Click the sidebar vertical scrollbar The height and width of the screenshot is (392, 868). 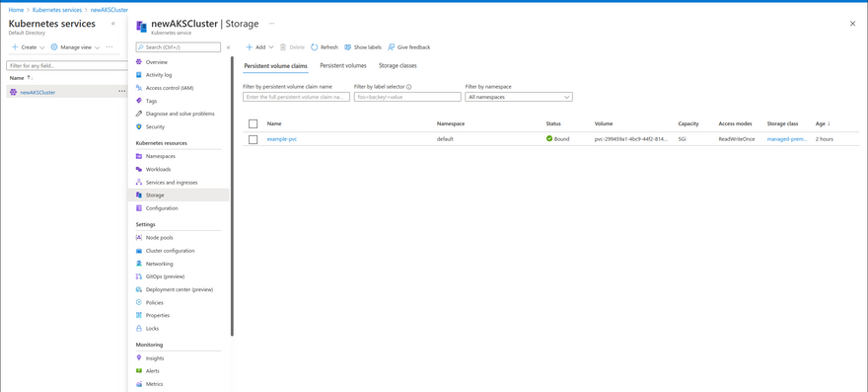232,196
